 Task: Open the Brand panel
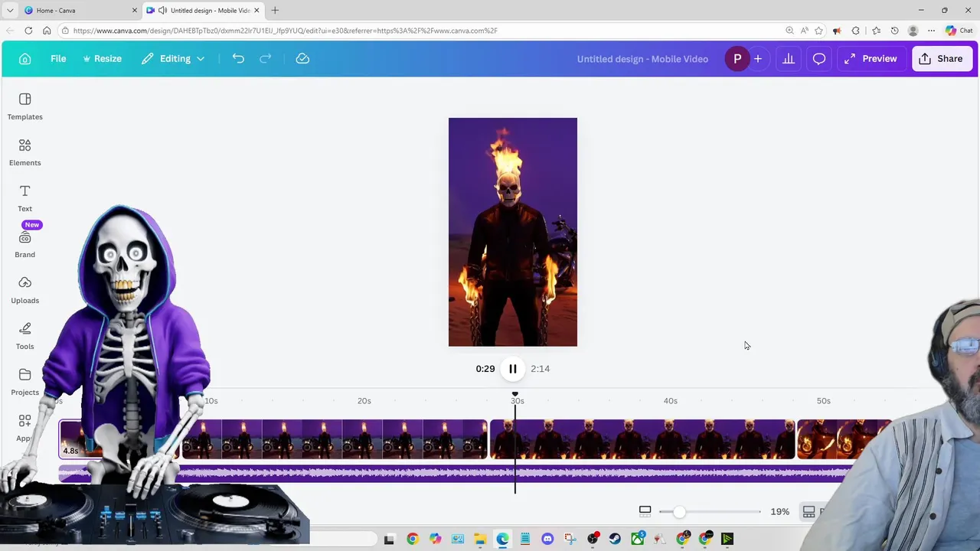click(24, 244)
